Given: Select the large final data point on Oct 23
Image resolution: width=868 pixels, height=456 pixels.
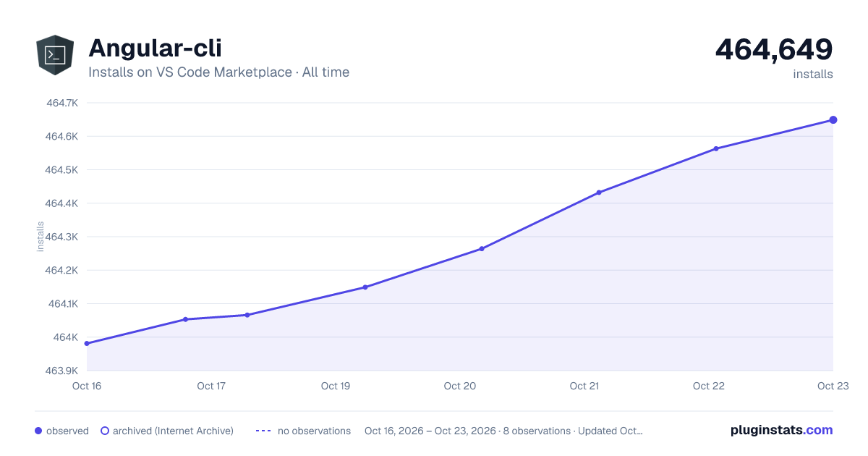Looking at the screenshot, I should click(833, 120).
